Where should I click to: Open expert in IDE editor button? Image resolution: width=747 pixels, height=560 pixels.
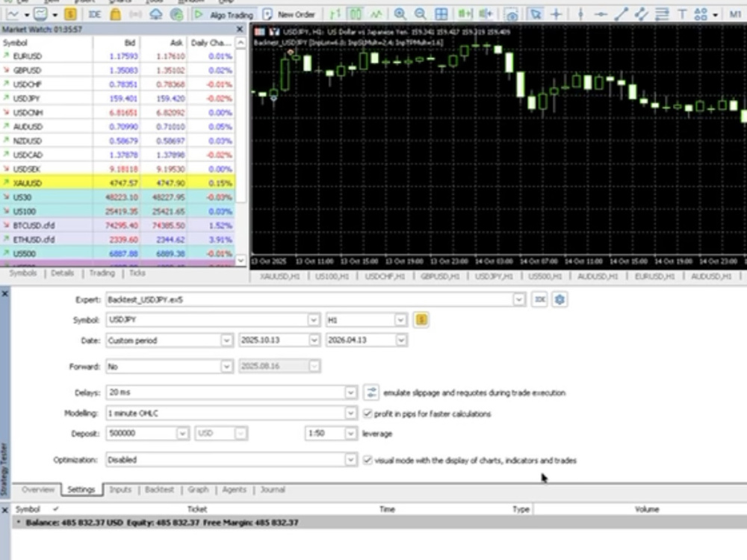539,299
